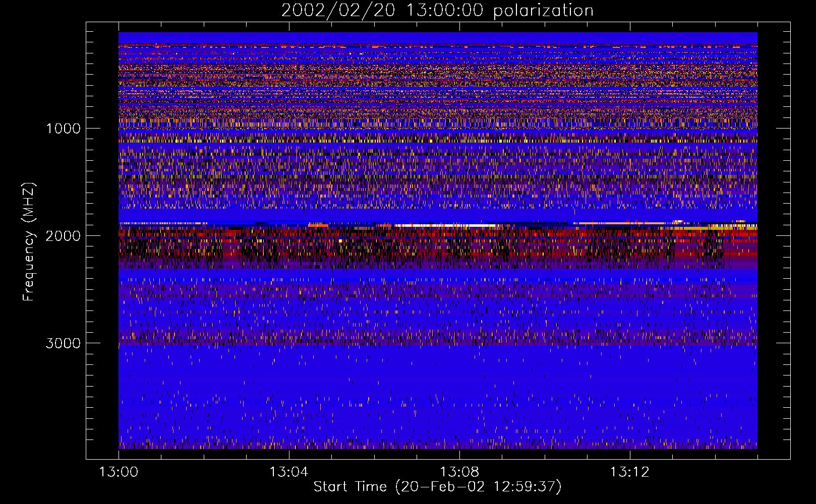The image size is (816, 504).
Task: Click the '2000' frequency axis label
Action: click(63, 236)
